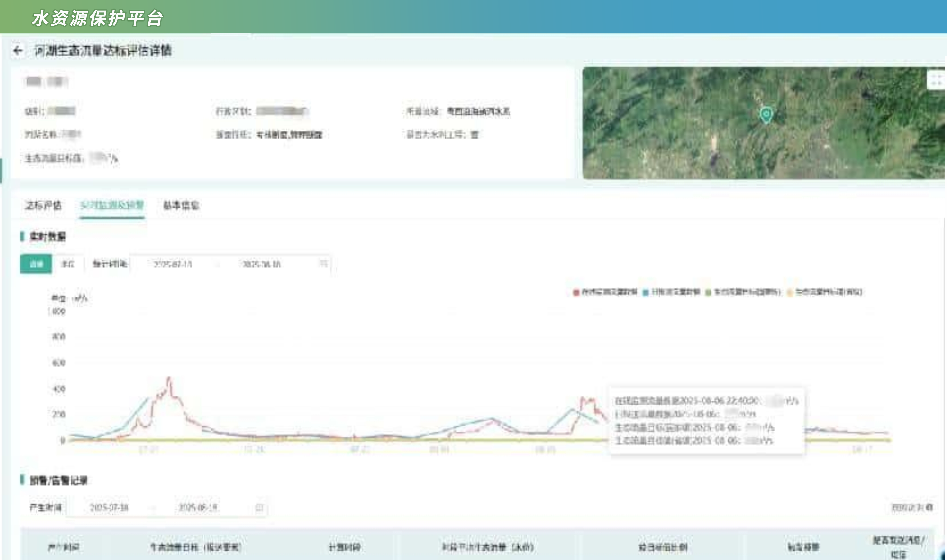Select the location pin on the map
Image resolution: width=947 pixels, height=560 pixels.
coord(766,115)
